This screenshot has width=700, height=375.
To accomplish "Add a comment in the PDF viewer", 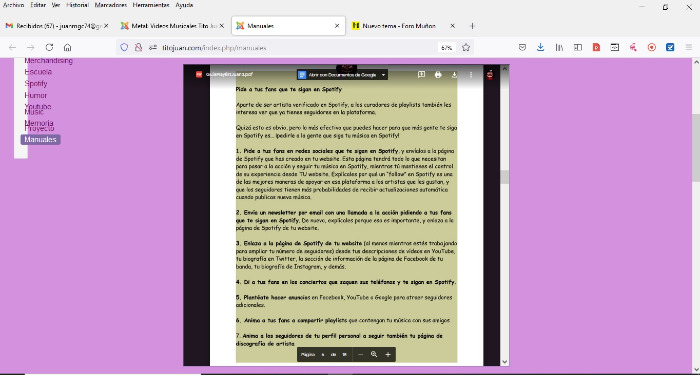I will (421, 75).
